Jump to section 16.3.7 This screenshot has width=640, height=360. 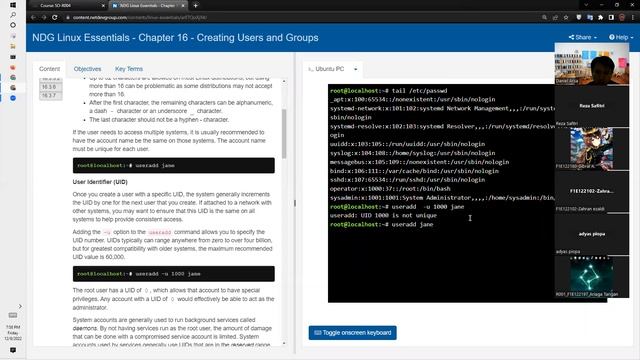click(x=51, y=96)
